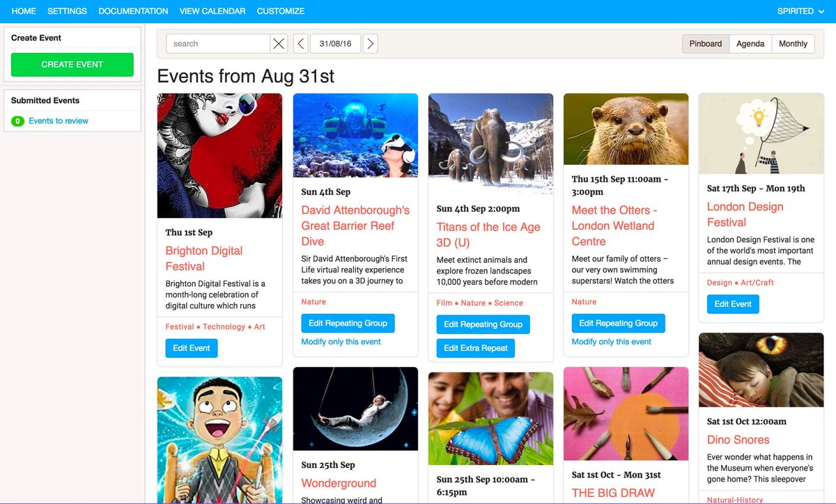The image size is (836, 504).
Task: Open the SPIRITED account dropdown
Action: [800, 11]
